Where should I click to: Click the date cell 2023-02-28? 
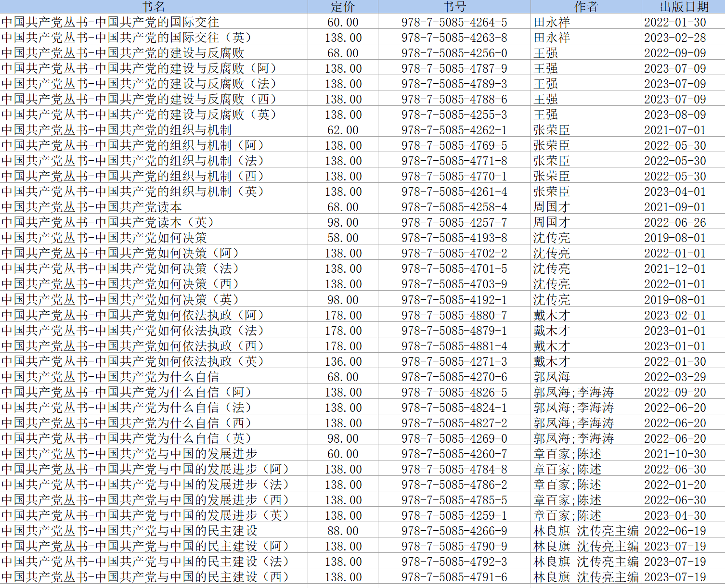tap(675, 38)
